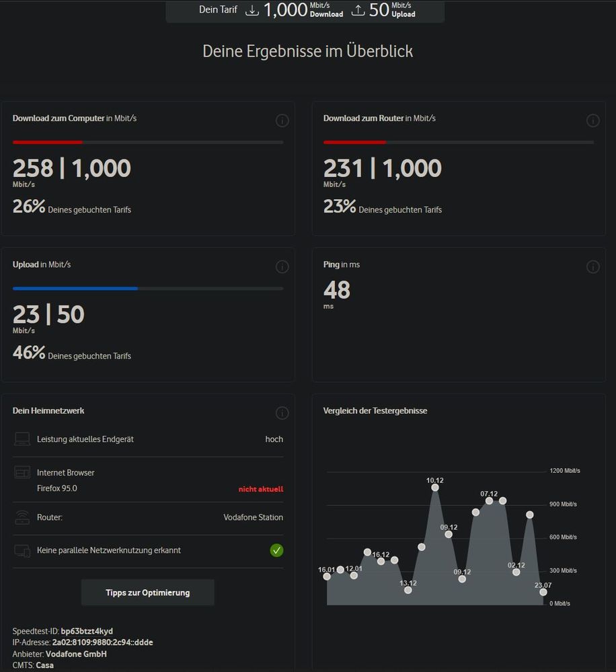This screenshot has width=616, height=672.
Task: Click the '258 | 1,000' download result
Action: pyautogui.click(x=71, y=167)
